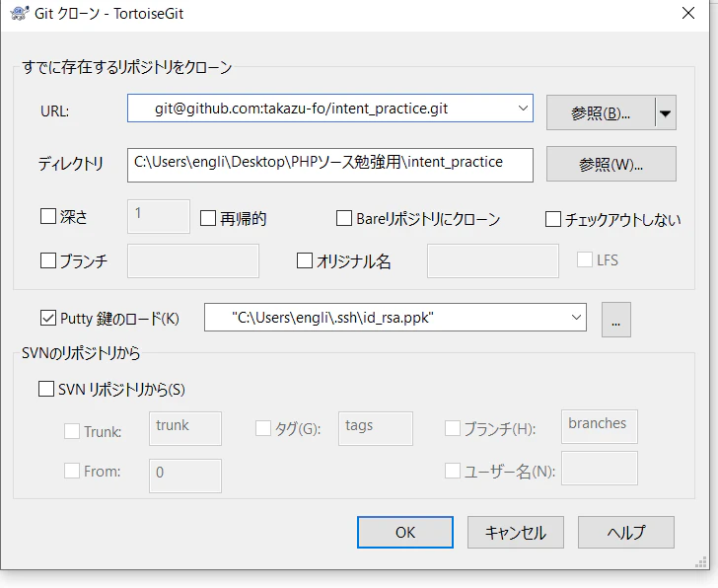
Task: Click the From: checkbox
Action: [x=72, y=471]
